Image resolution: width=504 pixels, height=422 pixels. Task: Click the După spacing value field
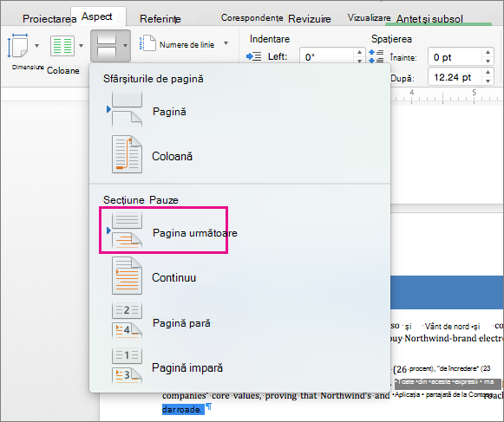point(455,77)
